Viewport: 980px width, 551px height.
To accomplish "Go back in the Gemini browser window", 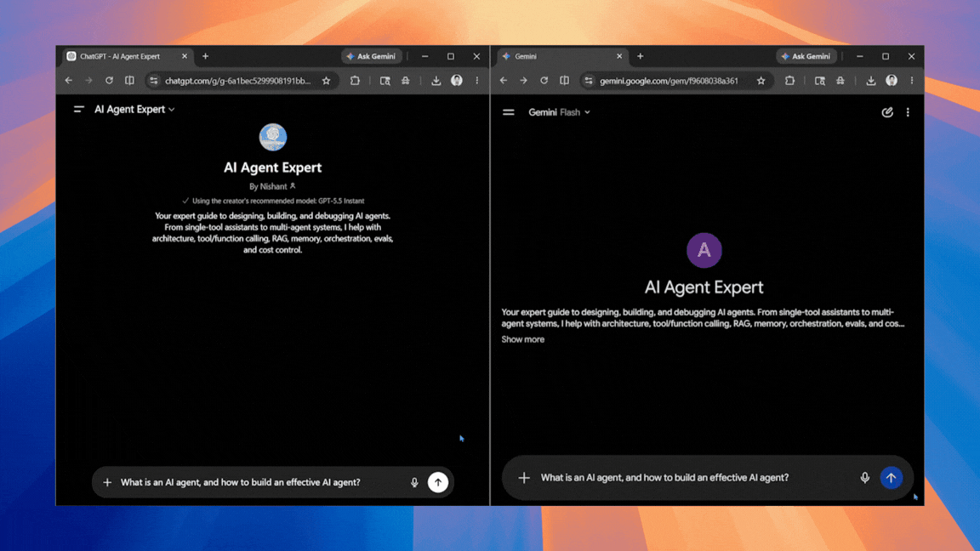I will click(504, 81).
